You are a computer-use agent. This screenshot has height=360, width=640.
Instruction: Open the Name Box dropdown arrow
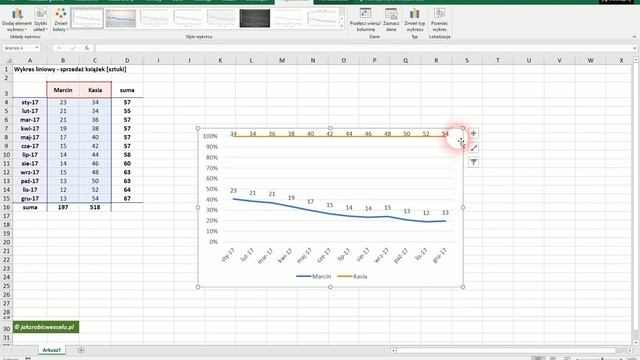click(37, 48)
